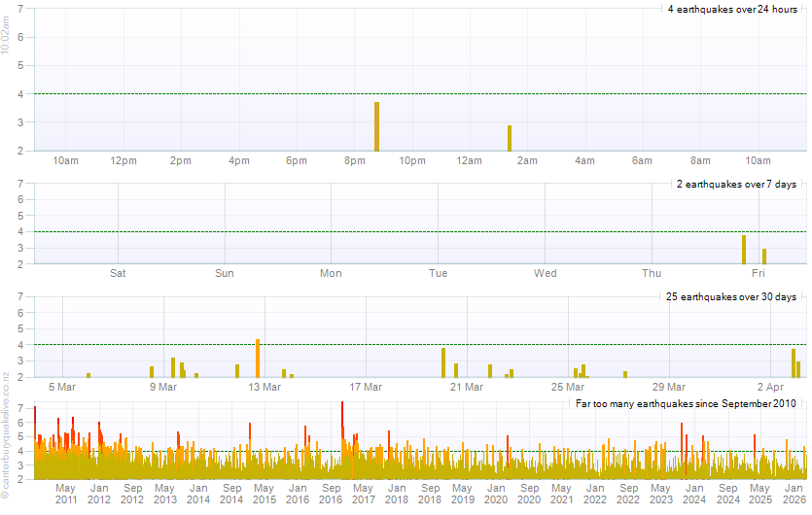Click the orange 13 Mar bar in the 30-day chart
The width and height of the screenshot is (812, 515).
pyautogui.click(x=258, y=359)
